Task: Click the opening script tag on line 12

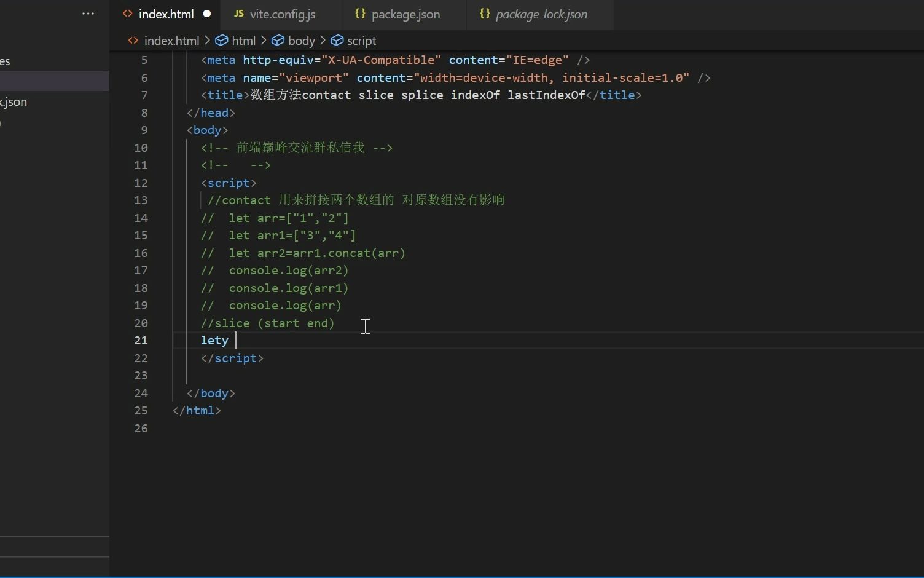Action: coord(229,183)
